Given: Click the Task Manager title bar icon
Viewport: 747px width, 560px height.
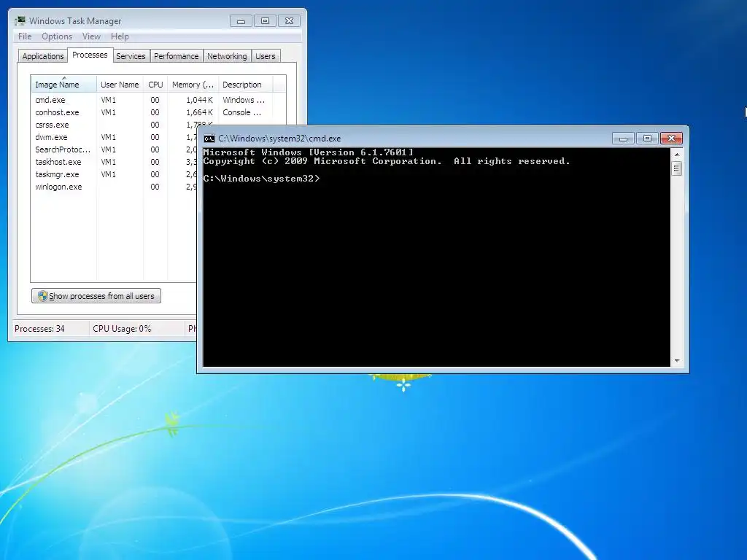Looking at the screenshot, I should coord(20,21).
